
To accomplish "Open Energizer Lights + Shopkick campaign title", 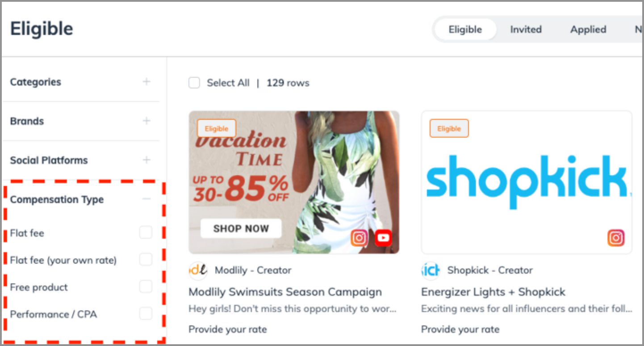I will coord(493,292).
